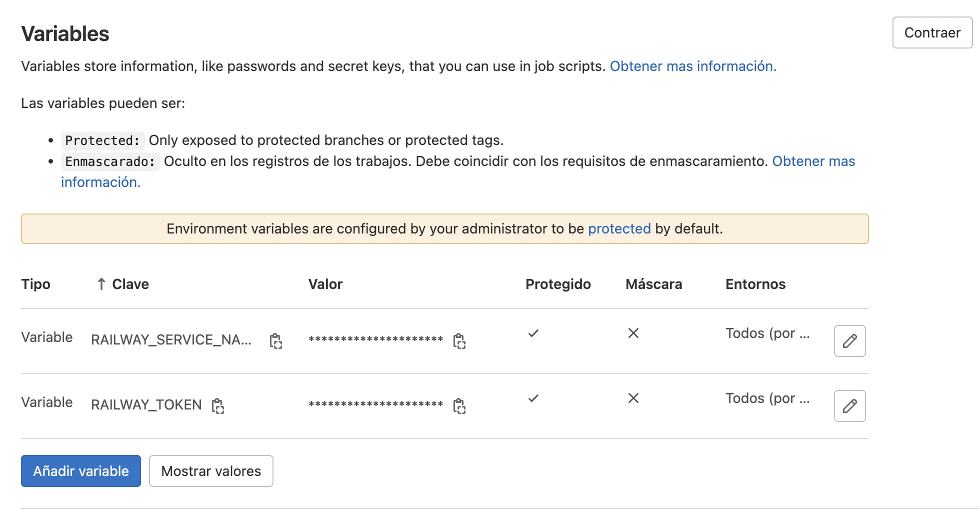Copy the RAILWAY_SERVICE_NA... variable value

pos(459,341)
